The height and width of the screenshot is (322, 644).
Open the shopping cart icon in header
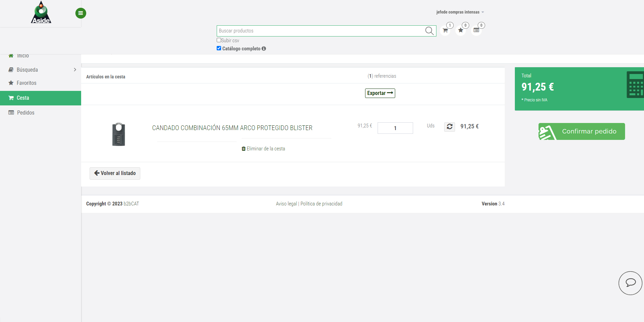point(445,30)
